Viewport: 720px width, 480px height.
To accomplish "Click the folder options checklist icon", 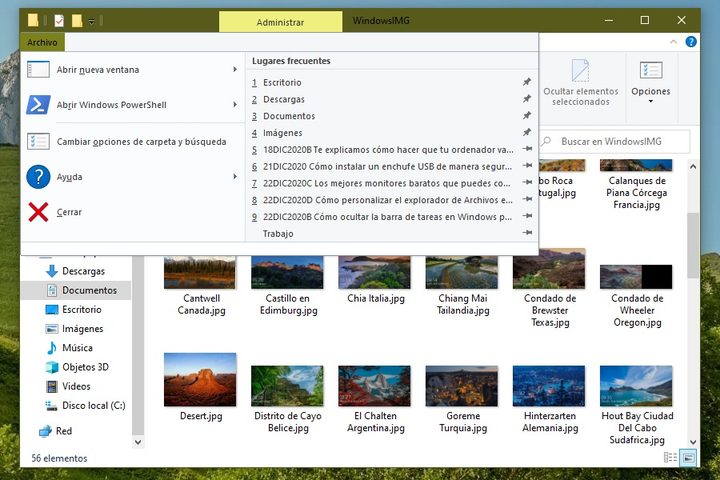I will click(x=38, y=141).
